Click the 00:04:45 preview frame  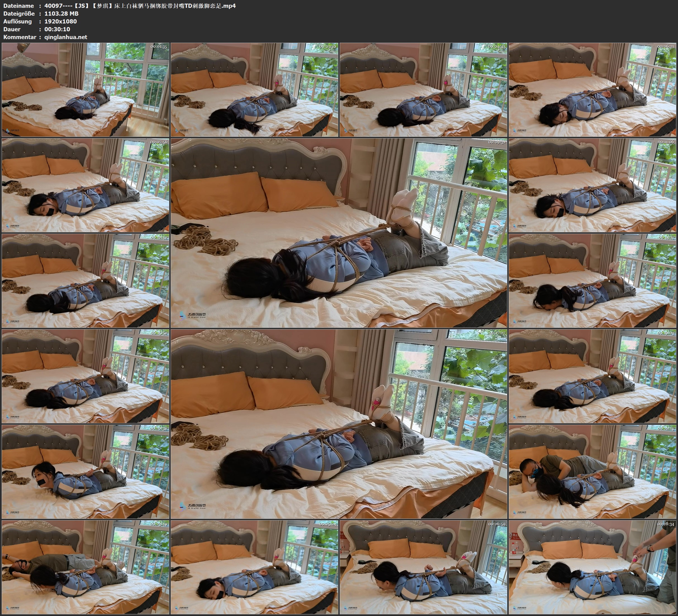point(424,89)
